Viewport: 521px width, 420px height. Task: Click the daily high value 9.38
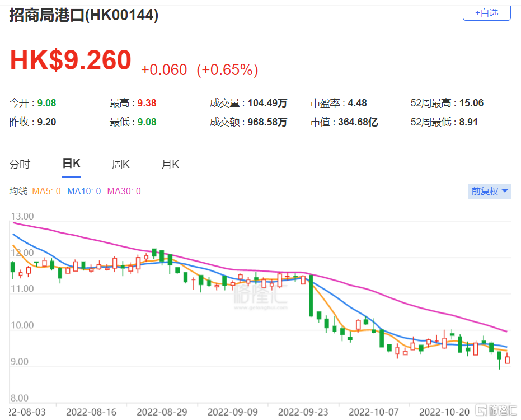tap(147, 103)
